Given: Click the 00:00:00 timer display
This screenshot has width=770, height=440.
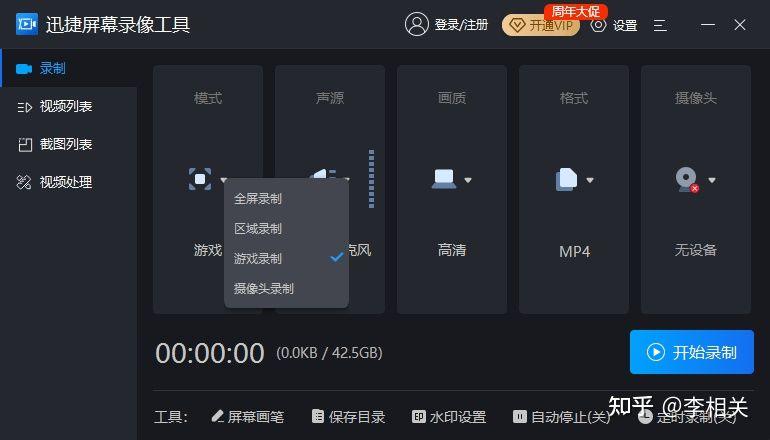Looking at the screenshot, I should coord(210,353).
